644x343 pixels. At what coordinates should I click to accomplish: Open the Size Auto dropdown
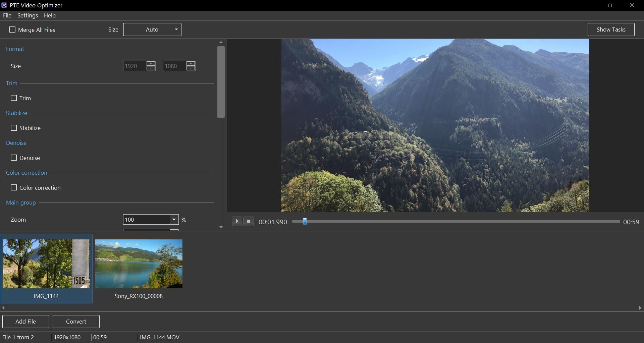point(152,30)
